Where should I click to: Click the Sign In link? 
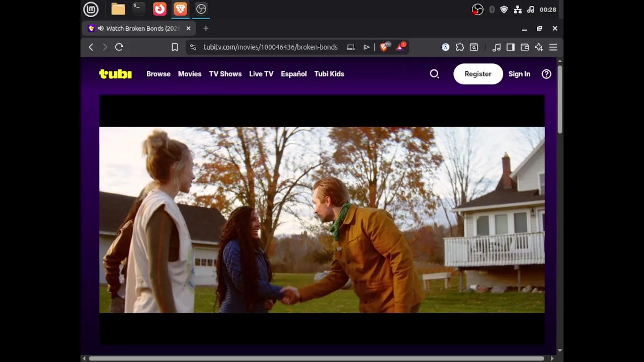click(x=519, y=74)
